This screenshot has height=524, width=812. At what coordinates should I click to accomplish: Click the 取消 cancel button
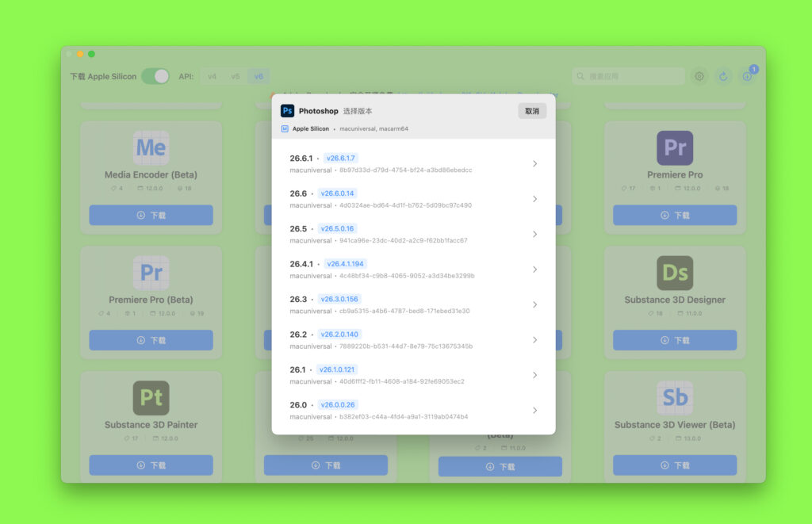(531, 111)
